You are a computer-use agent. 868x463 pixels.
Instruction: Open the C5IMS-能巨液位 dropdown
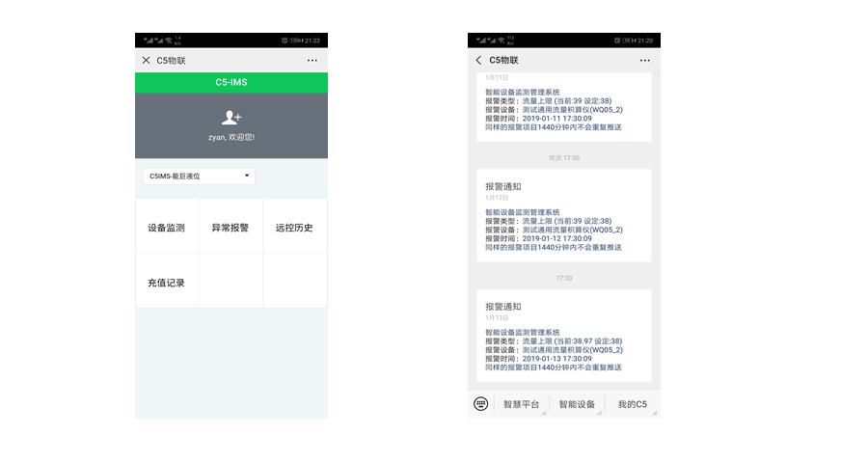point(199,177)
